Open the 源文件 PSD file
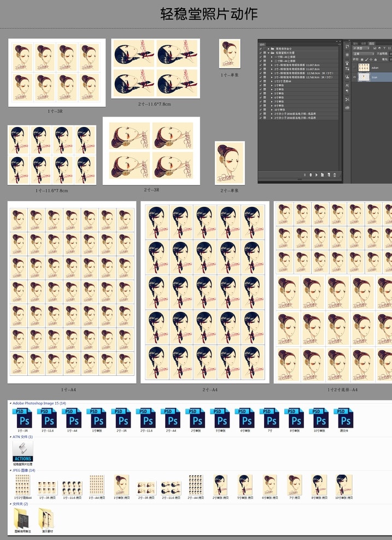The height and width of the screenshot is (540, 392). coord(344,418)
